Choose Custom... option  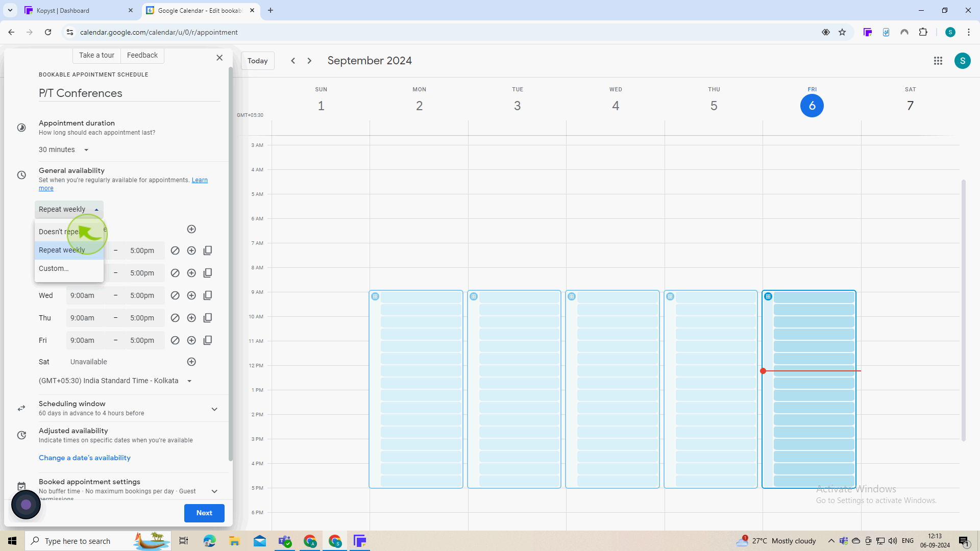coord(69,268)
